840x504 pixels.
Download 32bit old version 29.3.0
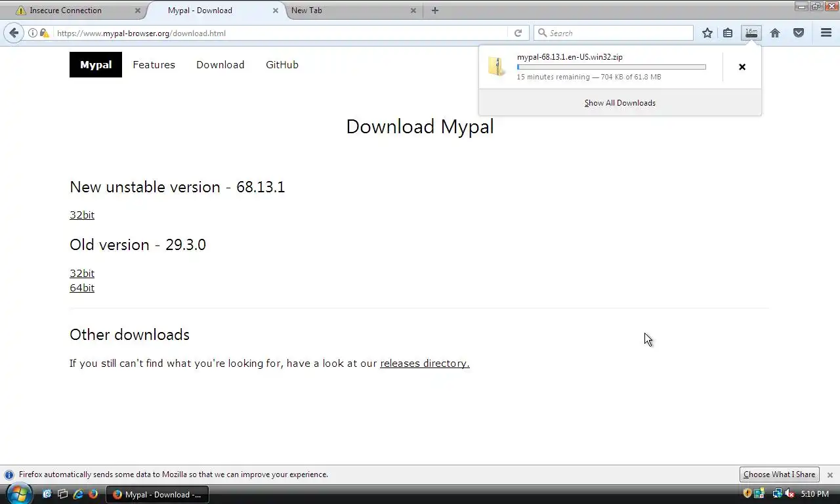(x=82, y=274)
